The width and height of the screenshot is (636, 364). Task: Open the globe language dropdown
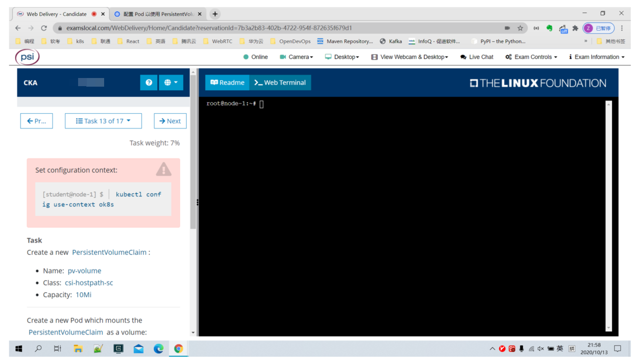point(171,83)
